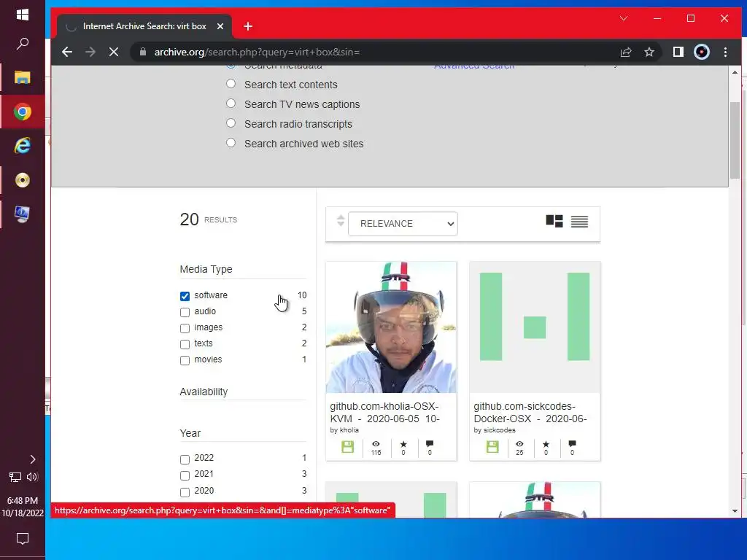747x560 pixels.
Task: Open Windows taskbar search
Action: coord(23,44)
